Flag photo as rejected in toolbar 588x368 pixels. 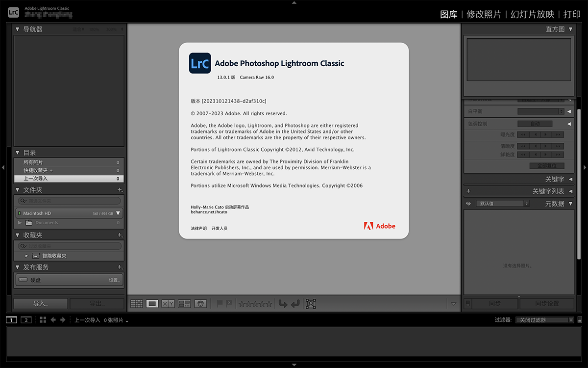click(x=229, y=304)
